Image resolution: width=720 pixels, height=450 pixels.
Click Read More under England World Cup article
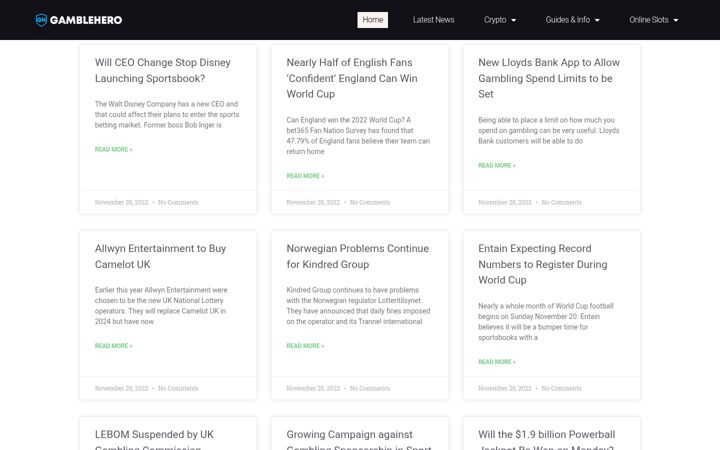305,176
